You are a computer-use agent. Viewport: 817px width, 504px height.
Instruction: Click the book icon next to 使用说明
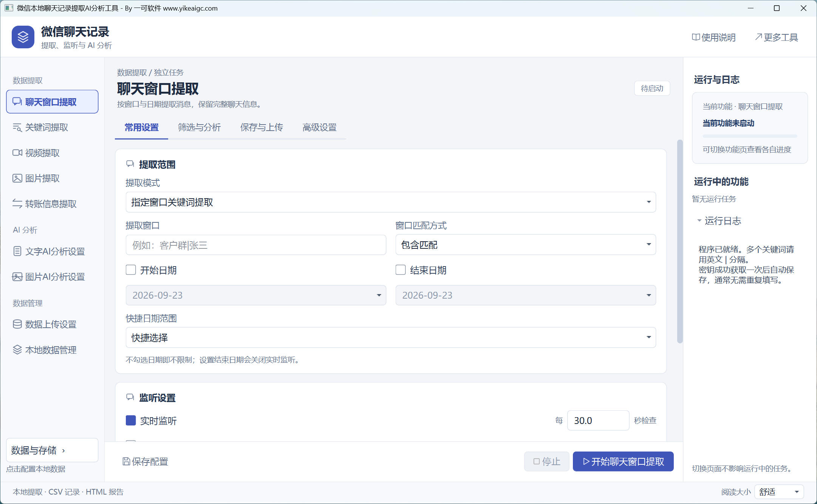tap(696, 37)
